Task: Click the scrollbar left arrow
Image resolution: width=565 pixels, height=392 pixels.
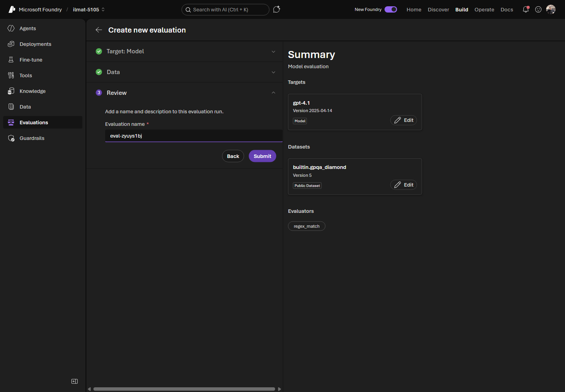Action: (x=89, y=389)
